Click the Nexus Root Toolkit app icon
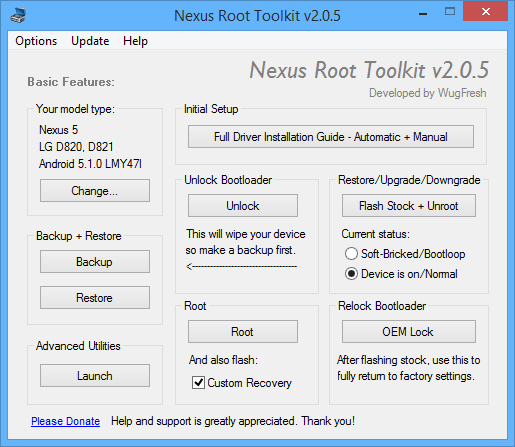The image size is (515, 447). click(18, 15)
